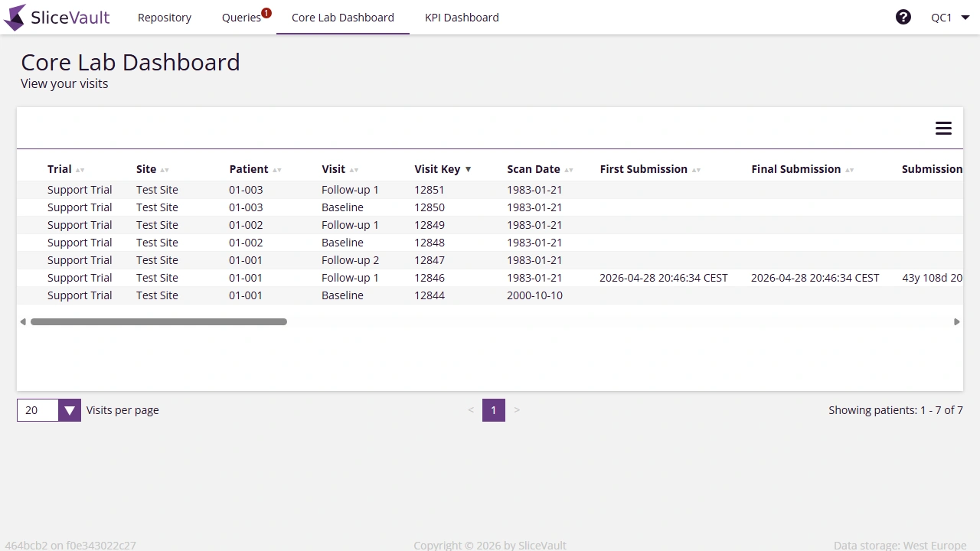Open the hamburger menu above the table

(943, 128)
